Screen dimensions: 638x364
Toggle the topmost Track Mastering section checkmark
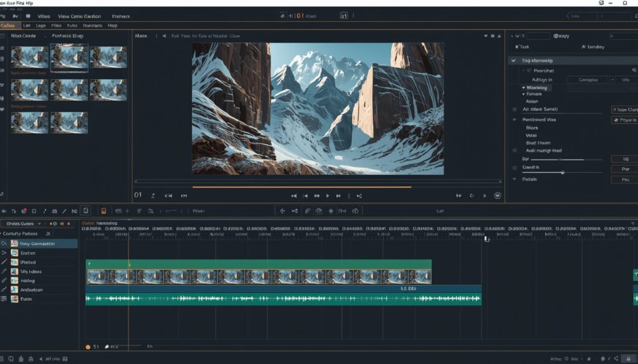coord(513,59)
